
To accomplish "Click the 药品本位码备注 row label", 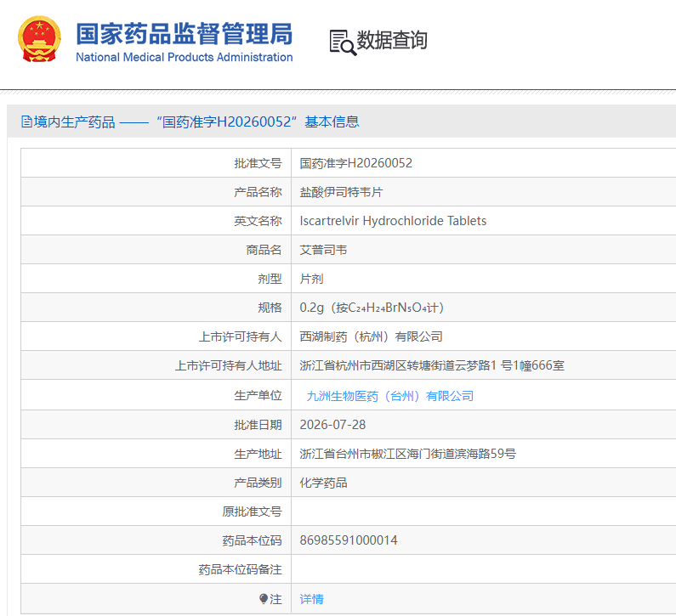I will [240, 569].
